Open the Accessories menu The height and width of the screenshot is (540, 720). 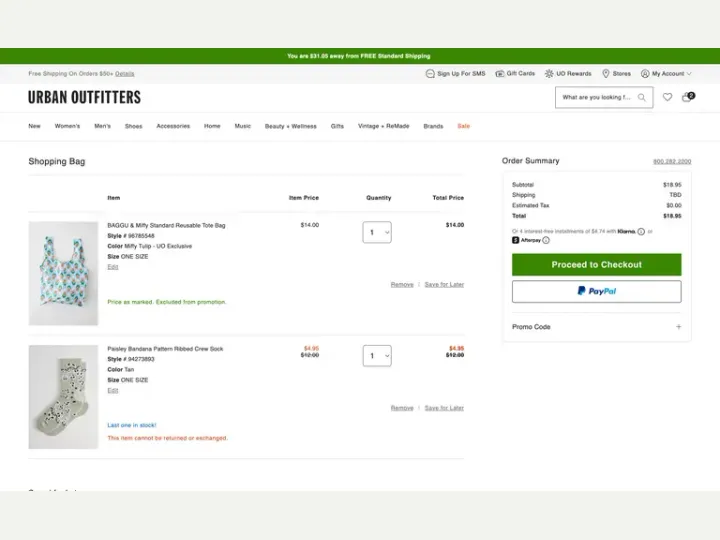(173, 126)
